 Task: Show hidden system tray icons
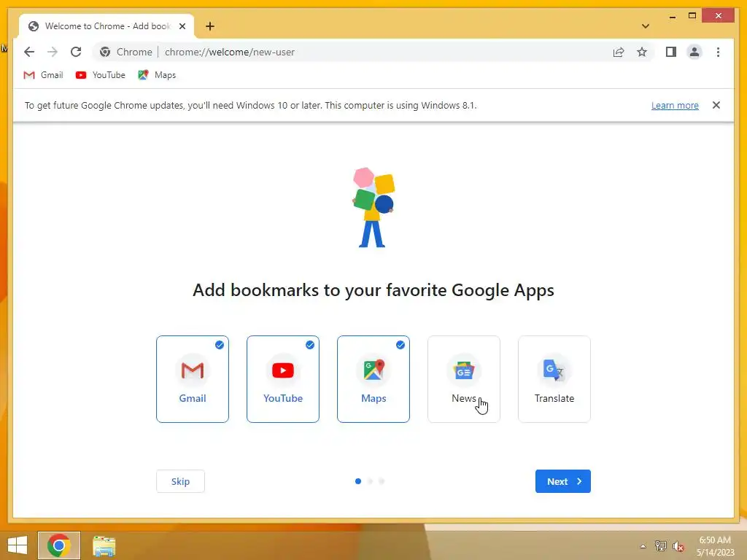pyautogui.click(x=643, y=546)
